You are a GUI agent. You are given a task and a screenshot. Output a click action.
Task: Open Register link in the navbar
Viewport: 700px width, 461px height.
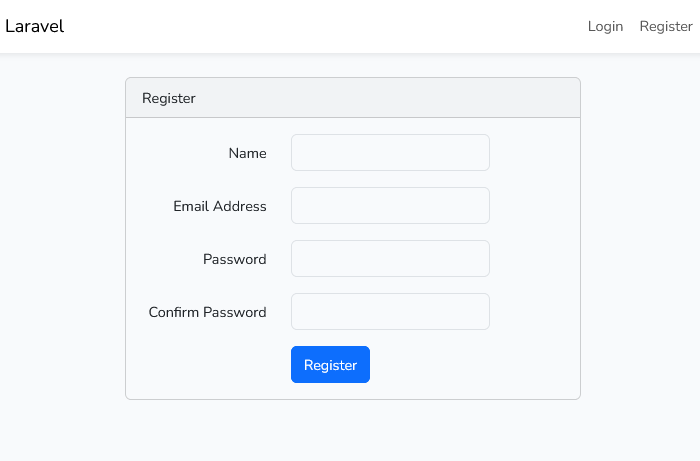[666, 27]
